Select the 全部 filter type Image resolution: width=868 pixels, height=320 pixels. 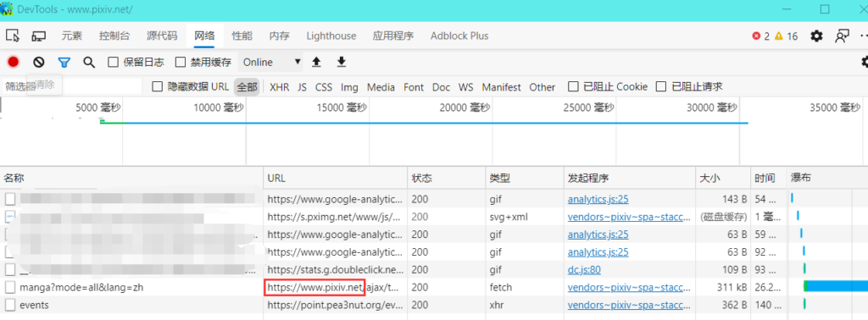point(247,86)
